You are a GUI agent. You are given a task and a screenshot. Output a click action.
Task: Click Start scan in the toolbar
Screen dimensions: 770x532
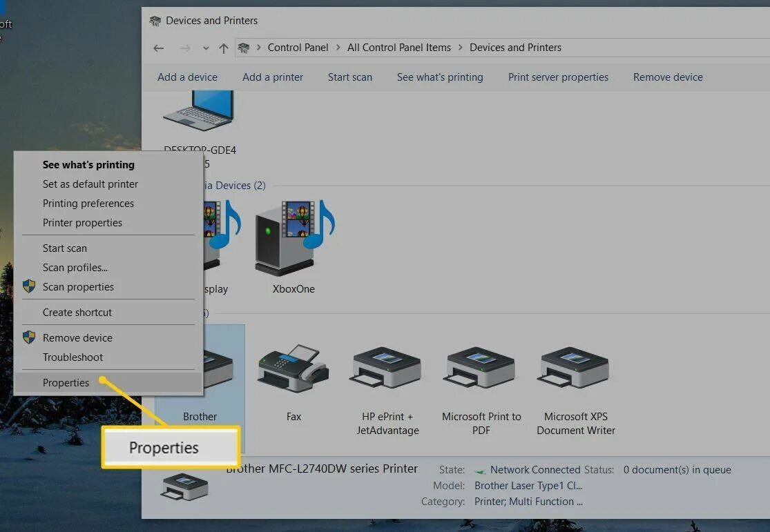349,77
